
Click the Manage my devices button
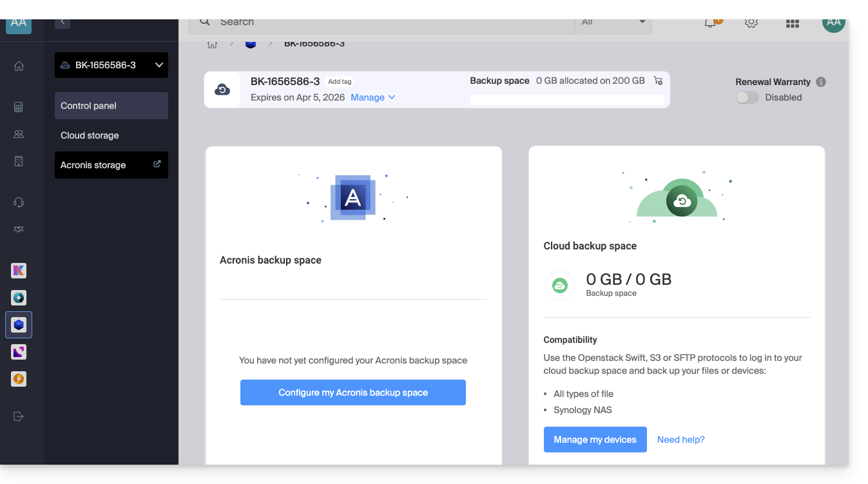595,440
